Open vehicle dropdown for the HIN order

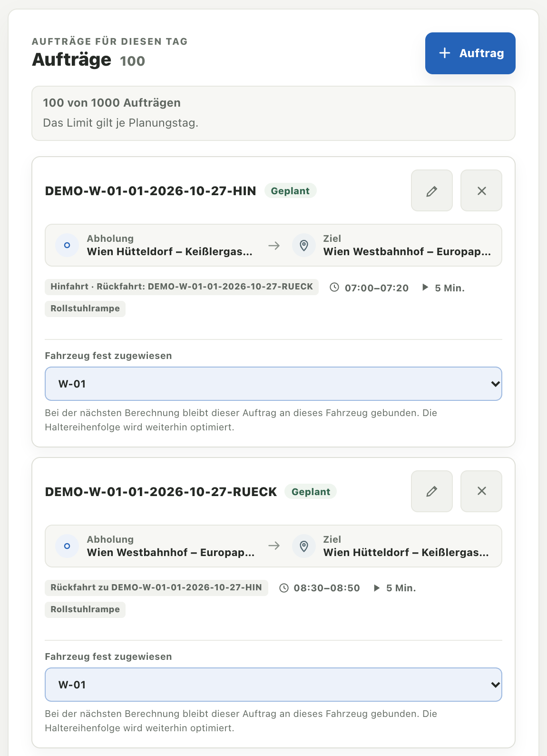(273, 384)
